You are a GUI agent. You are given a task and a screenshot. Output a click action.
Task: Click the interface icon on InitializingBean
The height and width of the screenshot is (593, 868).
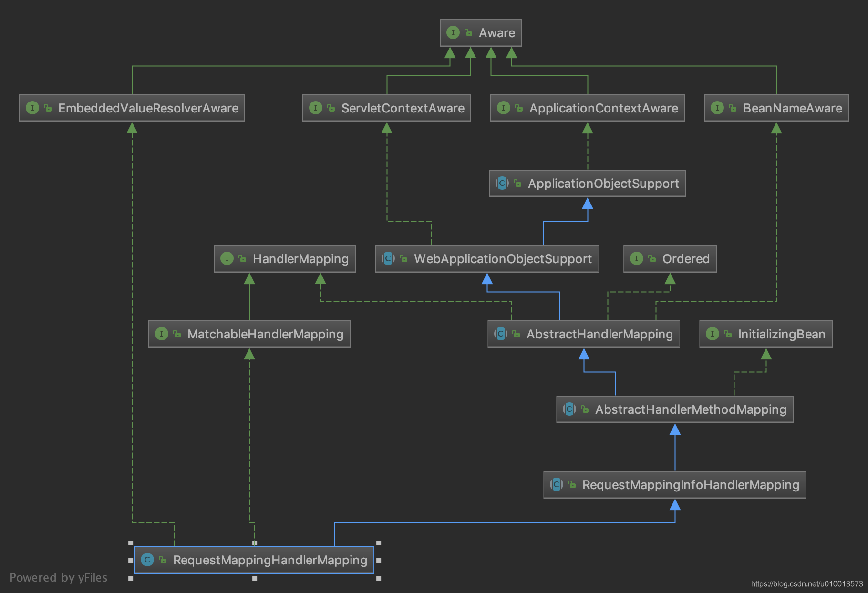(713, 334)
